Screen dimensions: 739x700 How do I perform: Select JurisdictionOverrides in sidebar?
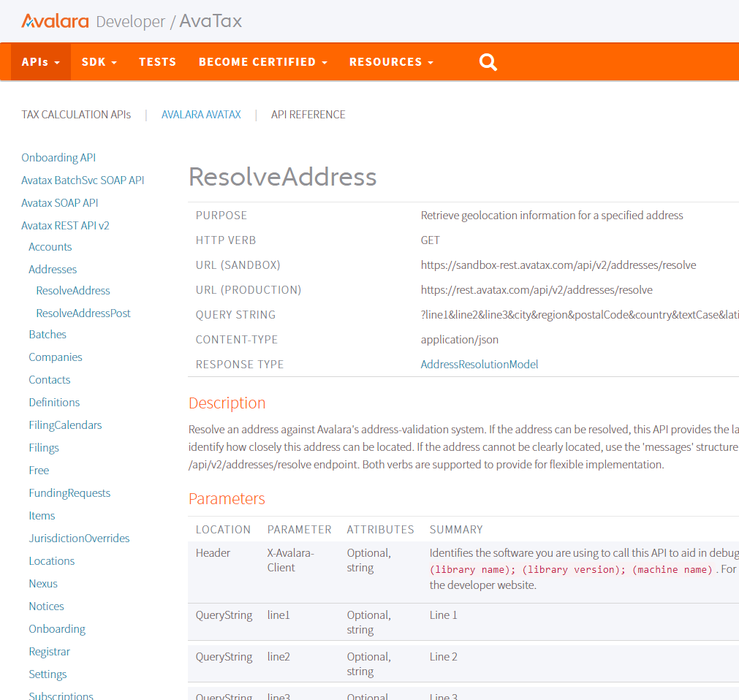pos(79,539)
